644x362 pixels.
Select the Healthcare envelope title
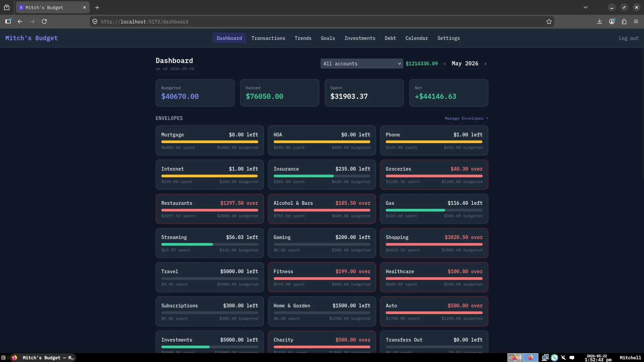pyautogui.click(x=400, y=271)
